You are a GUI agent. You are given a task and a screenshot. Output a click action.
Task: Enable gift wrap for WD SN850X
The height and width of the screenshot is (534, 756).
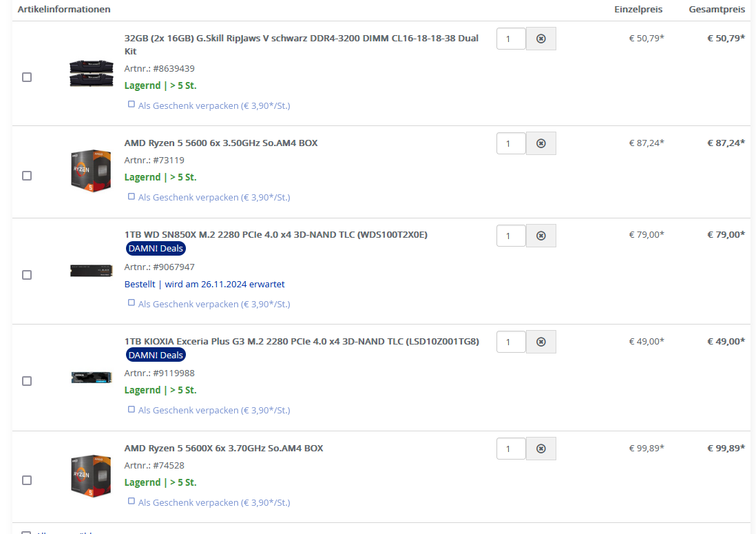coord(131,303)
